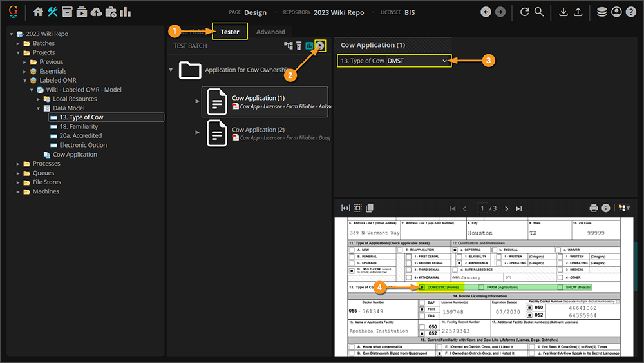Open the bar chart stats icon in header
Screen dimensions: 644x363
tap(126, 12)
